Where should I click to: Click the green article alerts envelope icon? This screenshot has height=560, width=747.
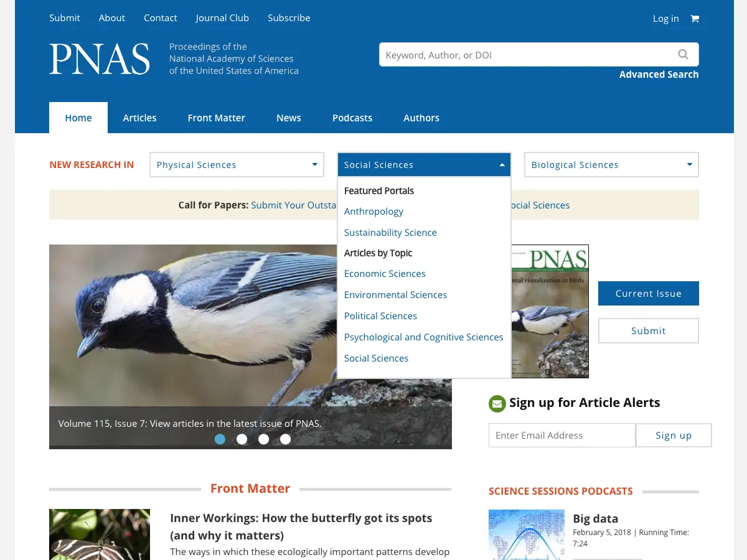pyautogui.click(x=497, y=404)
